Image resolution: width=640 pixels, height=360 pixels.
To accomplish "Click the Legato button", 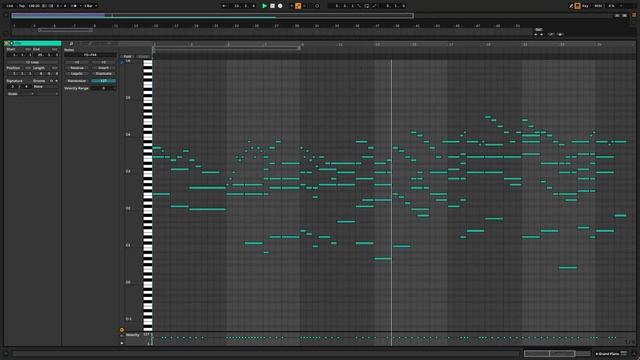I will pyautogui.click(x=77, y=73).
